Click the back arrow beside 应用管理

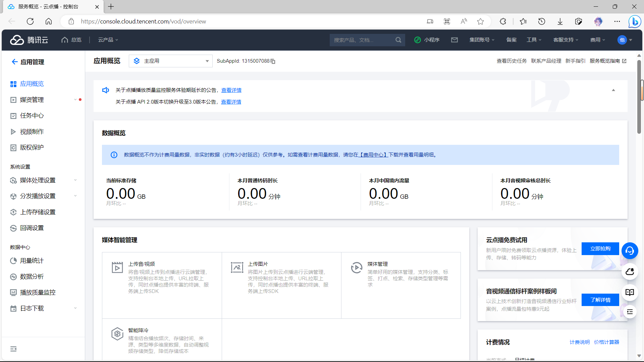pyautogui.click(x=14, y=62)
